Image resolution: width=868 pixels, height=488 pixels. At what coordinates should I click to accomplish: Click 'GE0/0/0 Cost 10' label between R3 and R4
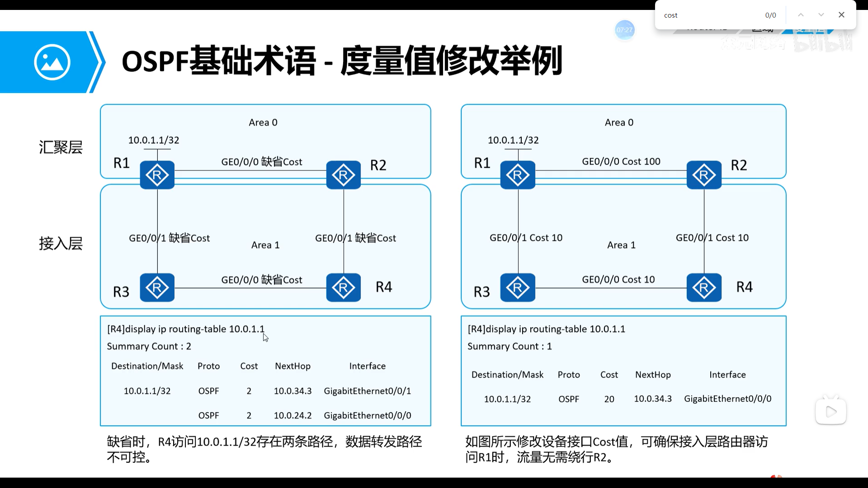618,279
